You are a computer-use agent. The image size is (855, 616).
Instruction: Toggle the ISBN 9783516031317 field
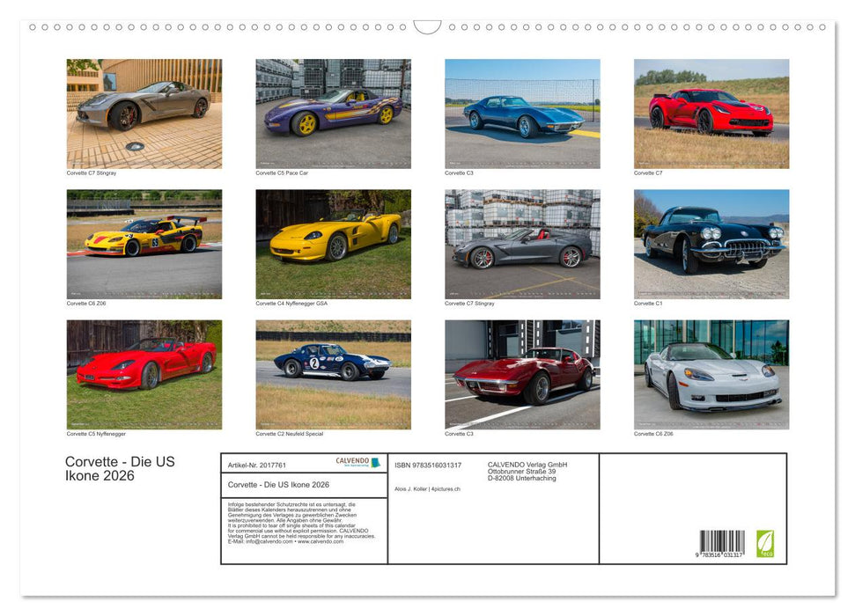pyautogui.click(x=427, y=466)
